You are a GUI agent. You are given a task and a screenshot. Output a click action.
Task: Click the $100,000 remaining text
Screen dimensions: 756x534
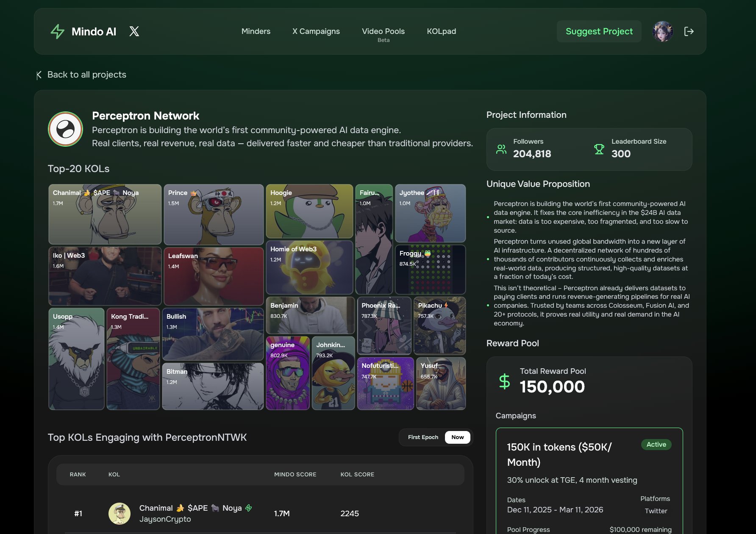[x=641, y=530]
